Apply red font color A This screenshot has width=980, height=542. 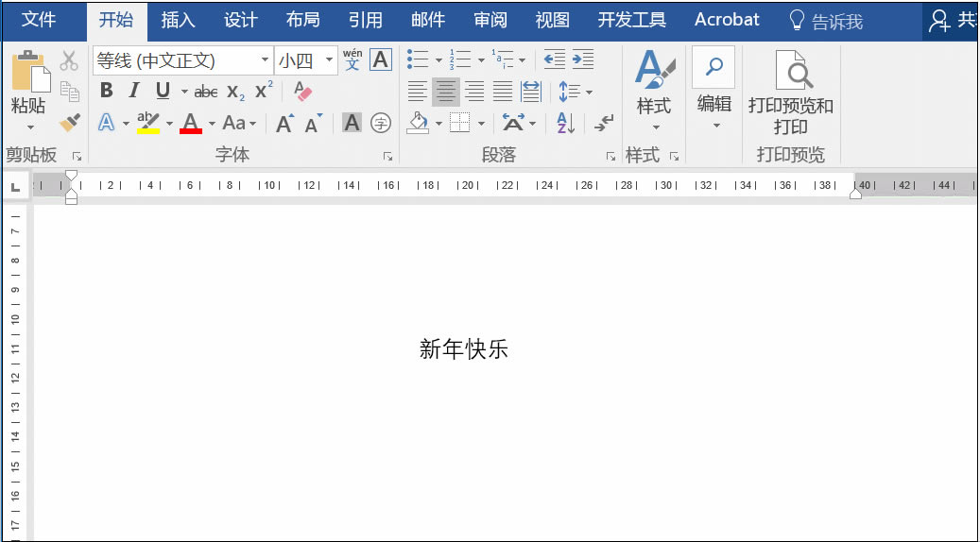pos(191,123)
